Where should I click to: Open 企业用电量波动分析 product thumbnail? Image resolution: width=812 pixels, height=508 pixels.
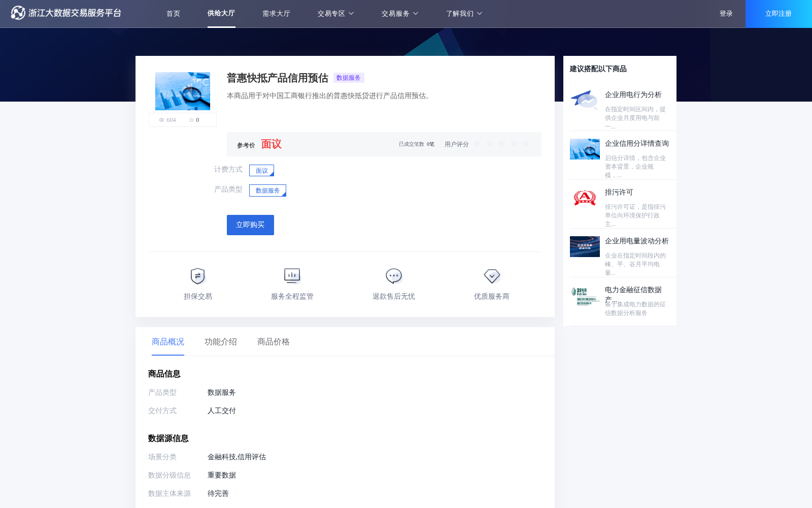[x=585, y=246]
